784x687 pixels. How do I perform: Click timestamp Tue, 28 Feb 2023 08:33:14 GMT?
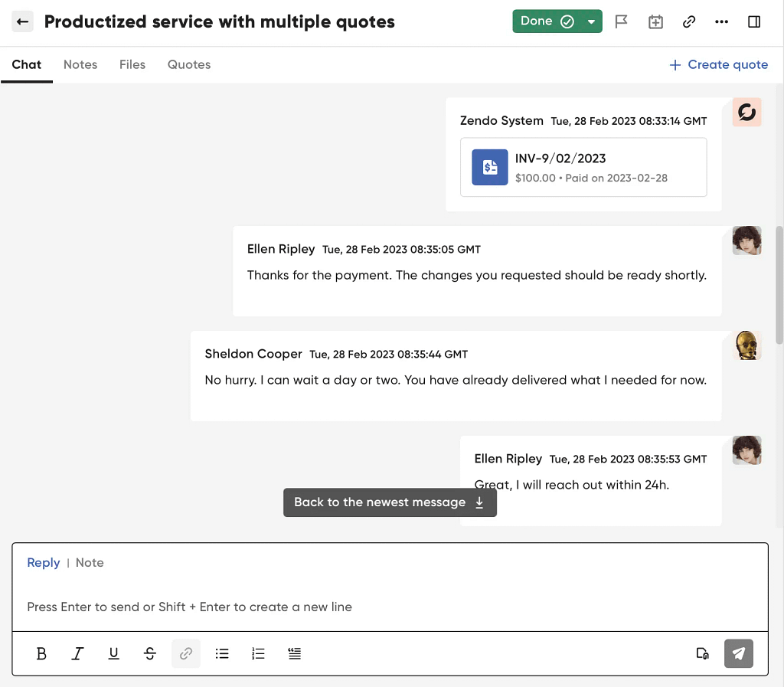[x=629, y=122]
